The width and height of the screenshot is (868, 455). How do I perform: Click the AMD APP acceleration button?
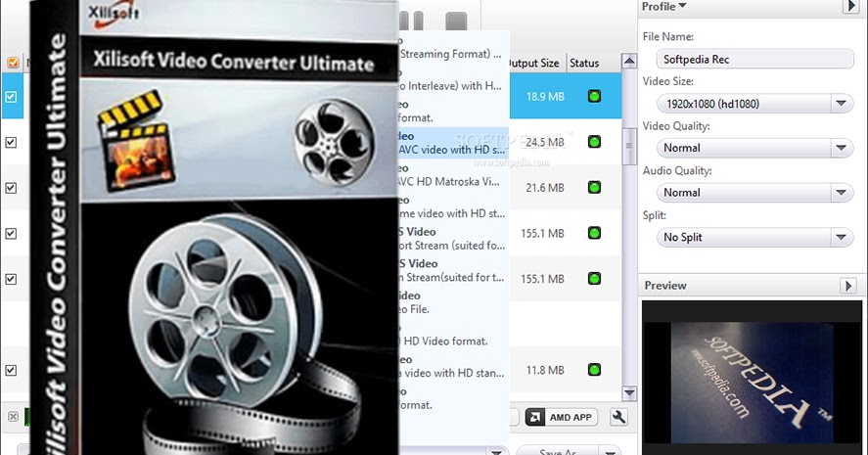(561, 417)
